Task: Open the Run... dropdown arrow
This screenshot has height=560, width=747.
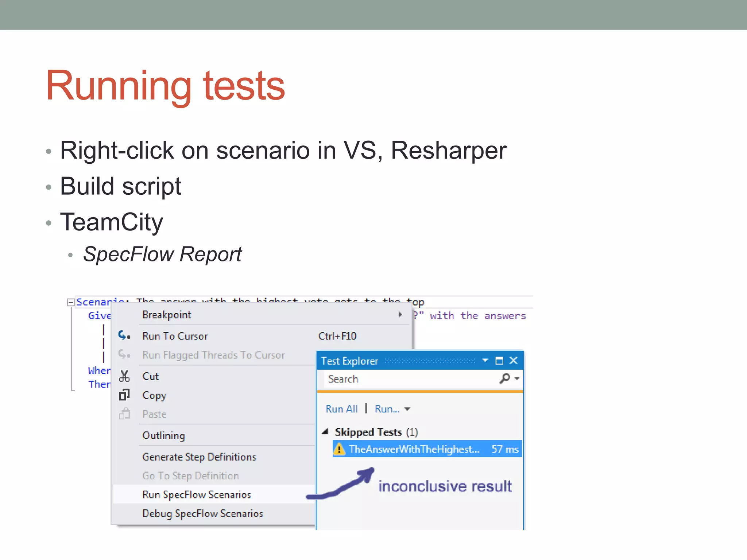Action: coord(407,409)
